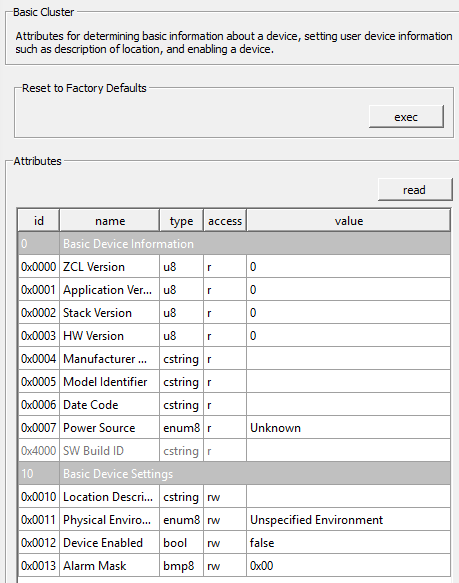
Task: Click the Manufacturer name attribute row
Action: (234, 359)
